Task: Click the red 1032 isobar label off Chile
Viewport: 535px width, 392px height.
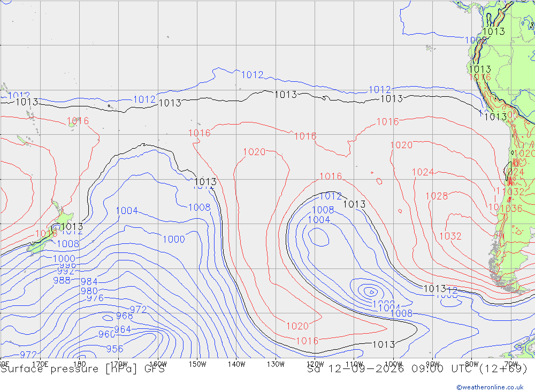Action: coord(450,236)
